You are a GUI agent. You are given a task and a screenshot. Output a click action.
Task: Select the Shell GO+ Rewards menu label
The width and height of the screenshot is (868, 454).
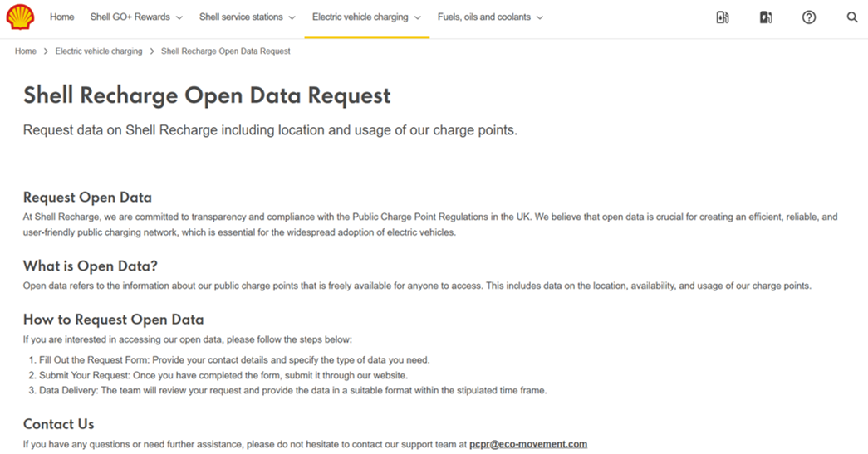tap(130, 17)
